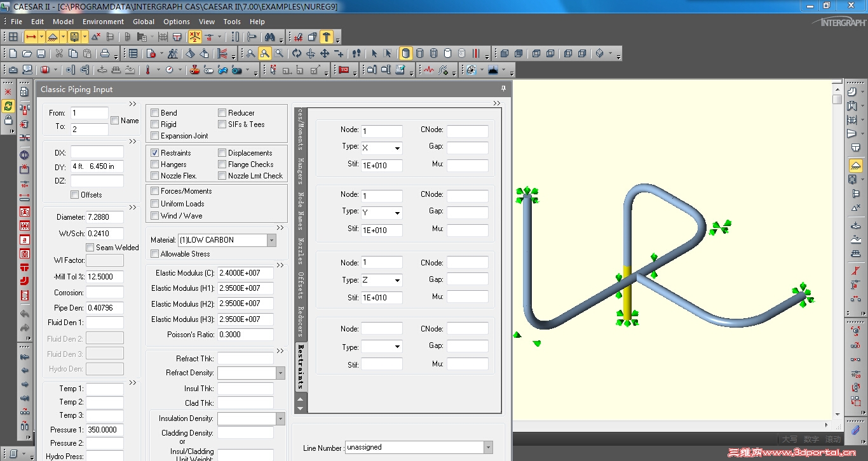868x461 pixels.
Task: Click the pressure gauge display icon
Action: point(170,70)
